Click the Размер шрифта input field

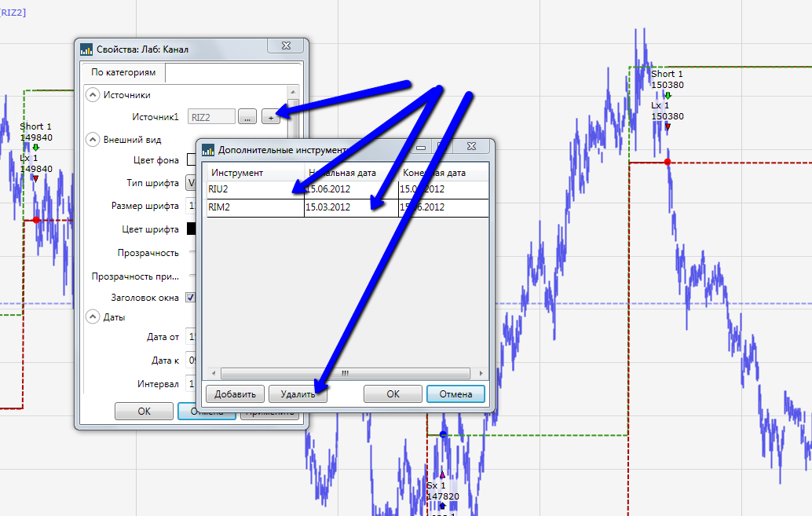tap(191, 205)
